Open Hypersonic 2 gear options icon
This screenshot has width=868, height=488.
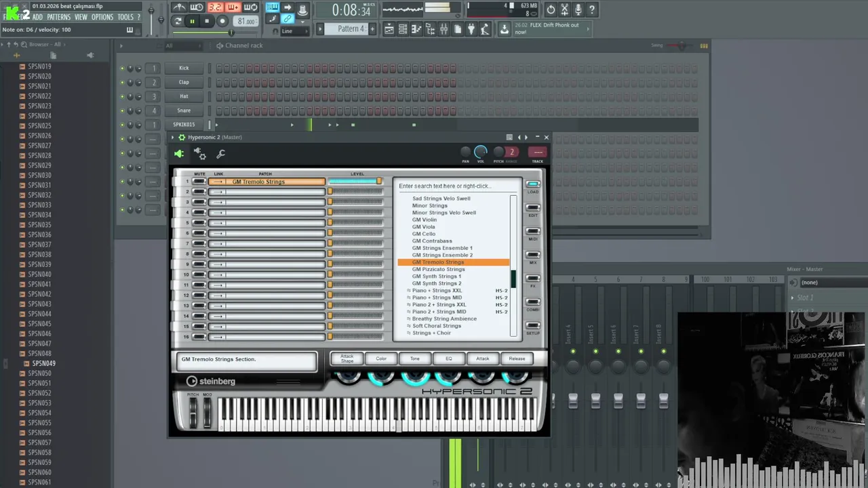pyautogui.click(x=181, y=137)
